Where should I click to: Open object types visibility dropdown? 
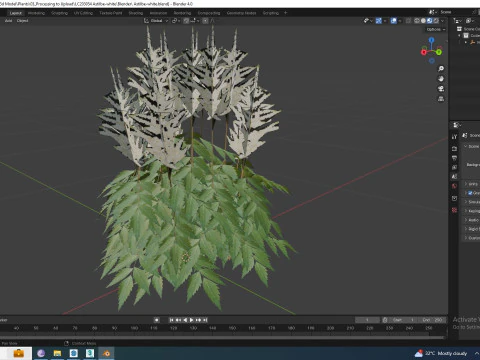(x=368, y=21)
